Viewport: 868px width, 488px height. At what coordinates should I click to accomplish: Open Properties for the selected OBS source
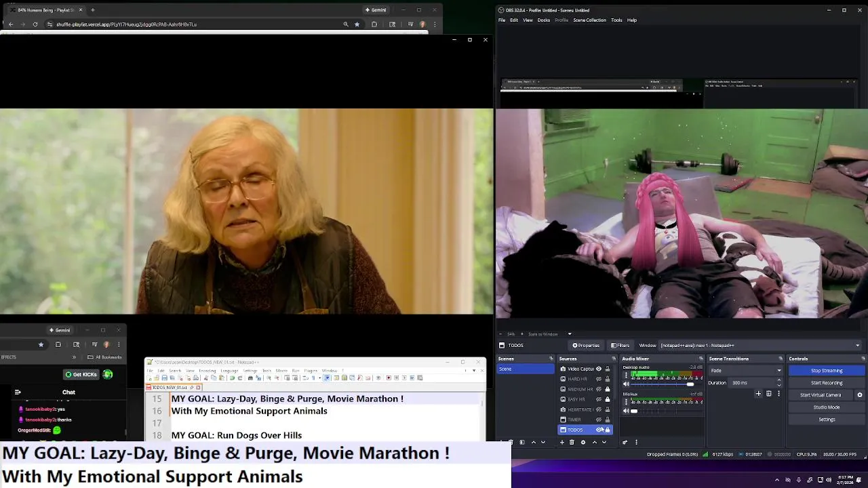[x=585, y=345]
